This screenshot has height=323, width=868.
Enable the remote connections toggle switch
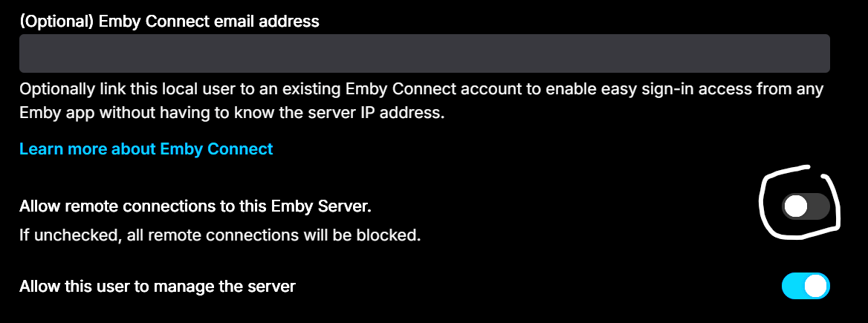tap(806, 206)
